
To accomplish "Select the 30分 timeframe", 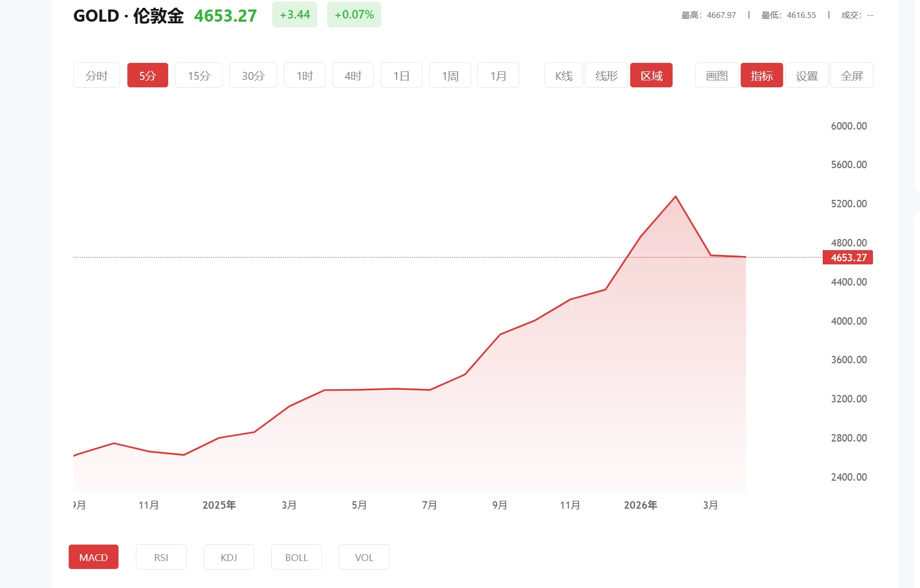I will pos(253,75).
